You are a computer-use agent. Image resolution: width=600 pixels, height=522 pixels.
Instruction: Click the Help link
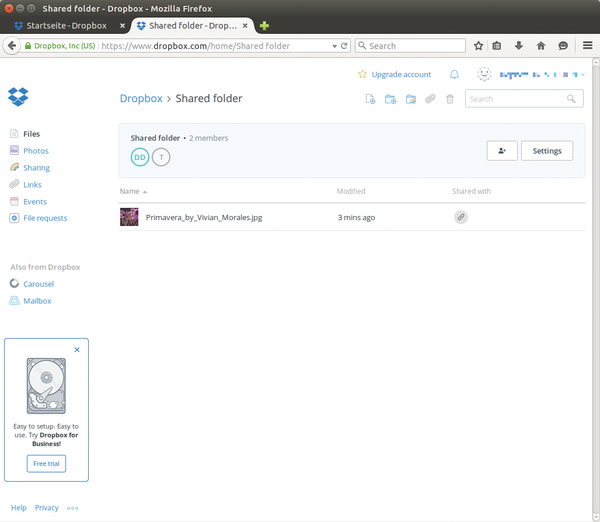click(x=19, y=508)
